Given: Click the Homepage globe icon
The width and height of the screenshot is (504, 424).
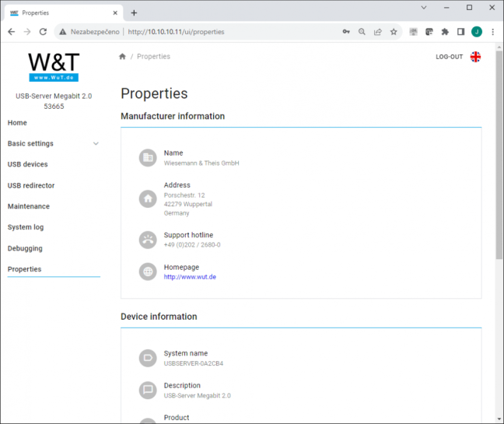Looking at the screenshot, I should (x=148, y=272).
